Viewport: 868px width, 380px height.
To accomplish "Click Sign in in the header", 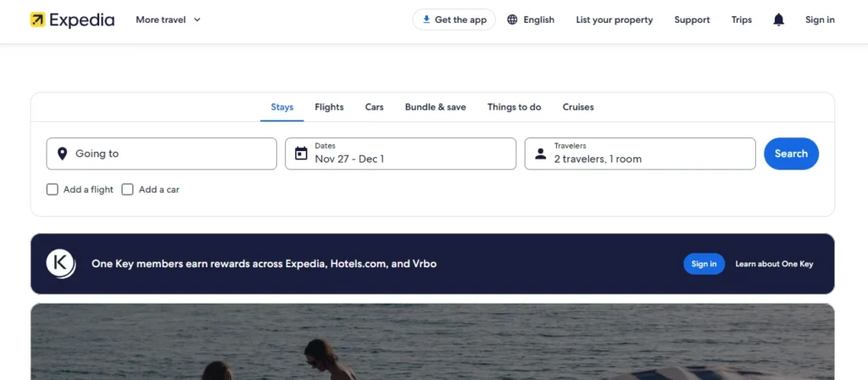I will tap(820, 20).
